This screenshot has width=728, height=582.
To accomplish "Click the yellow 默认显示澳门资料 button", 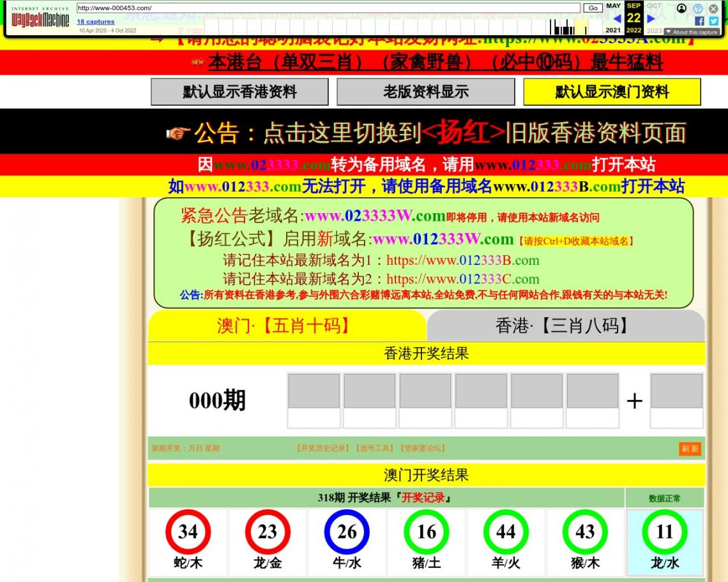I will 612,92.
